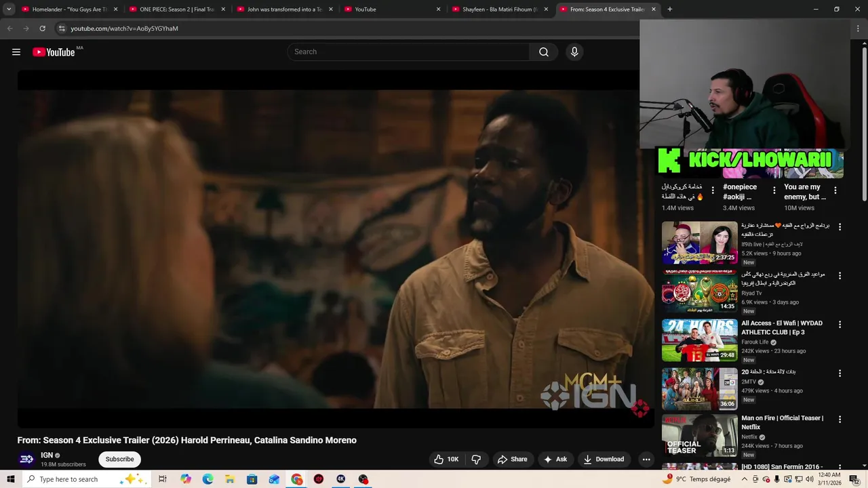Close the Homelander tab
868x488 pixels.
115,9
